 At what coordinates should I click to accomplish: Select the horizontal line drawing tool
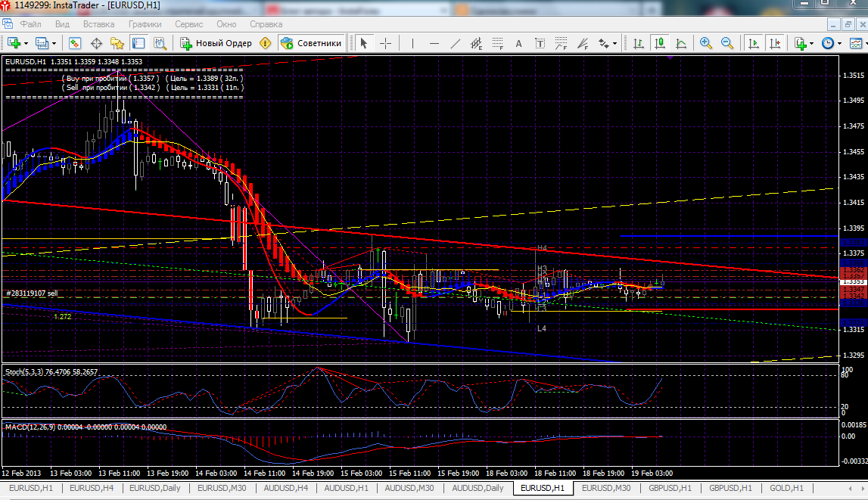coord(434,43)
